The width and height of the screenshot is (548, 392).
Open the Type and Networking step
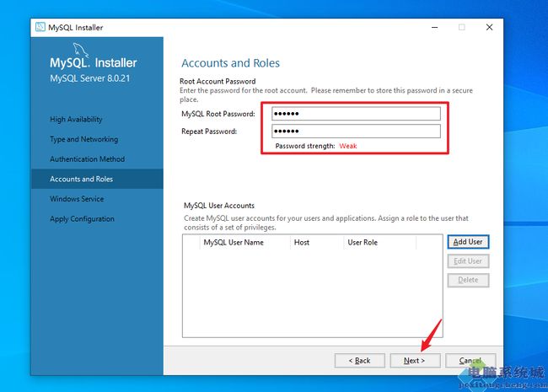pyautogui.click(x=83, y=139)
